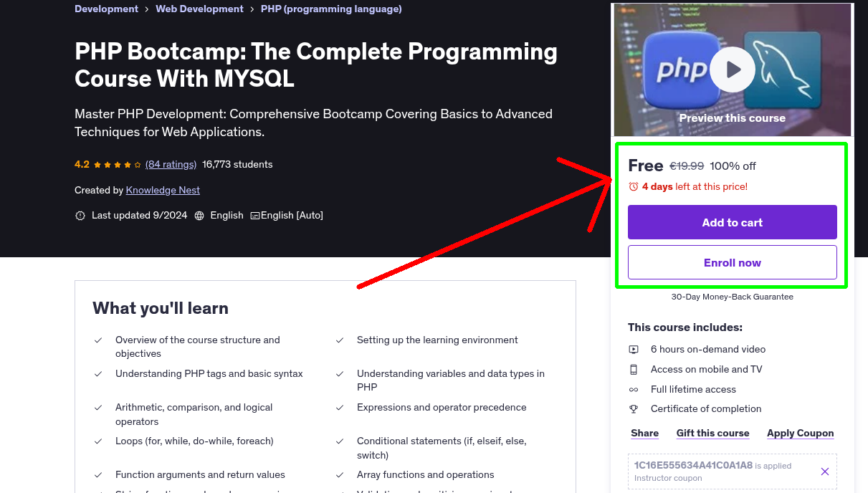The image size is (868, 493).
Task: Click checkmark beside Understanding PHP tags
Action: 98,374
